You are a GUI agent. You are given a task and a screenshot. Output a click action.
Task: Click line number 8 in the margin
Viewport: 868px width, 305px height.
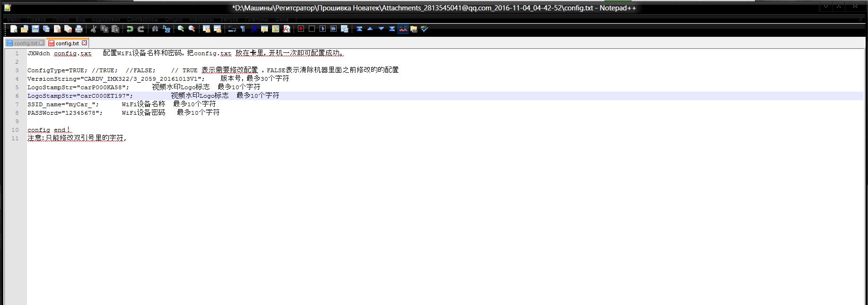(x=17, y=113)
